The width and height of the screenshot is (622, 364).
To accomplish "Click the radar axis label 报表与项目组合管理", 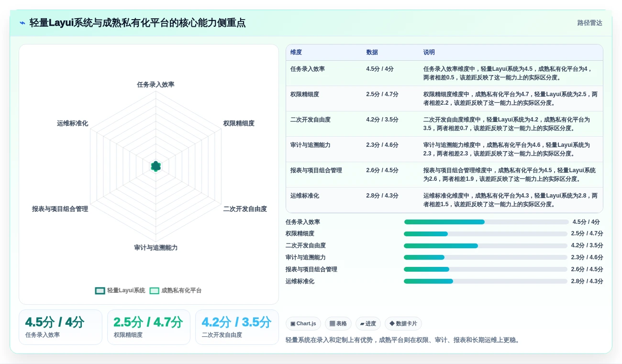I will [60, 209].
